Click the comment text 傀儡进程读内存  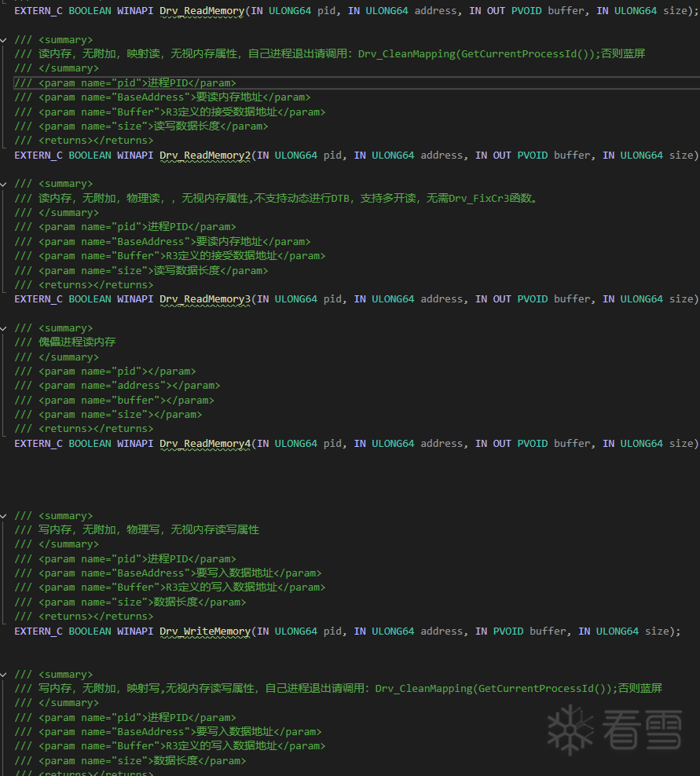(x=77, y=342)
